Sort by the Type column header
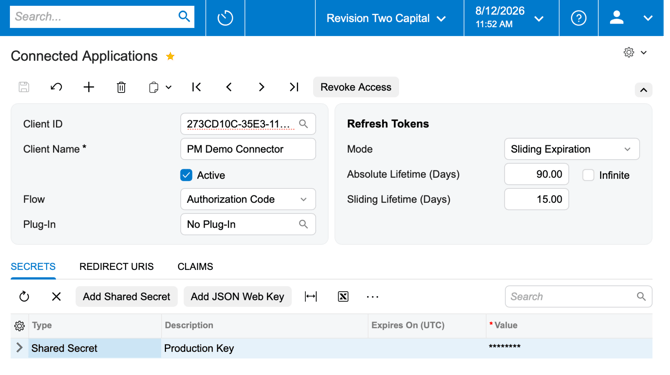The width and height of the screenshot is (670, 375). (x=94, y=325)
